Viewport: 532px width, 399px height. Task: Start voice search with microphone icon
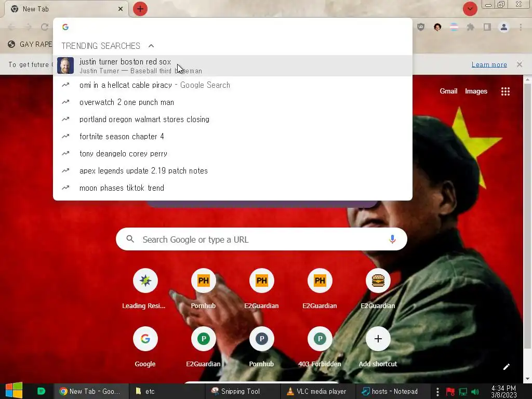pyautogui.click(x=392, y=239)
